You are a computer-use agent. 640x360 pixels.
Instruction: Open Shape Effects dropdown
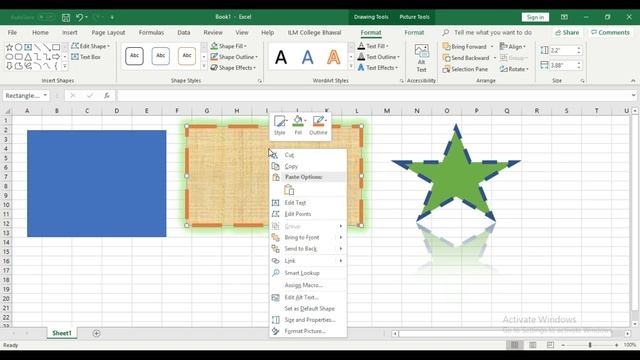click(x=233, y=68)
